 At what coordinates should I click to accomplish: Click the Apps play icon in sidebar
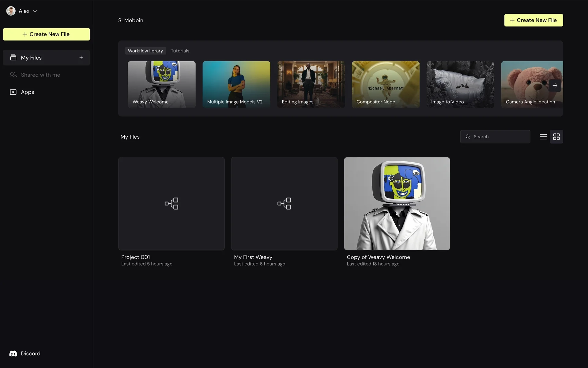tap(13, 92)
